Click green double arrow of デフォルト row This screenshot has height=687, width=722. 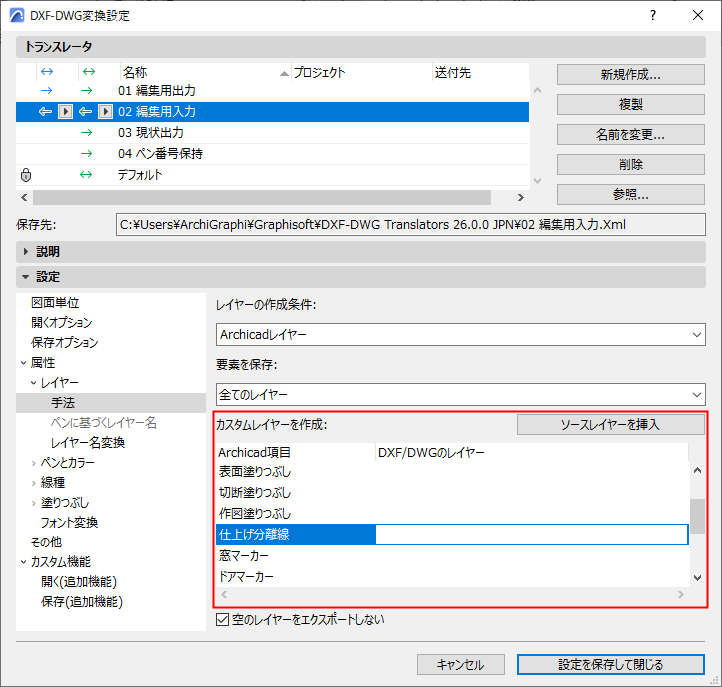point(86,175)
